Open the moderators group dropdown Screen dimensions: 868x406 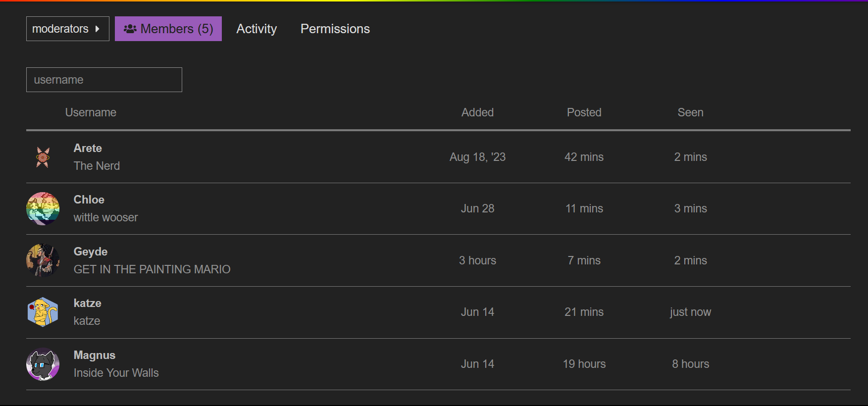pos(67,29)
